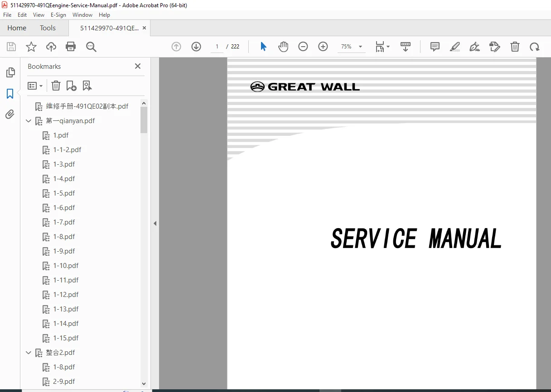The image size is (551, 392).
Task: Add document to starred files
Action: click(31, 47)
